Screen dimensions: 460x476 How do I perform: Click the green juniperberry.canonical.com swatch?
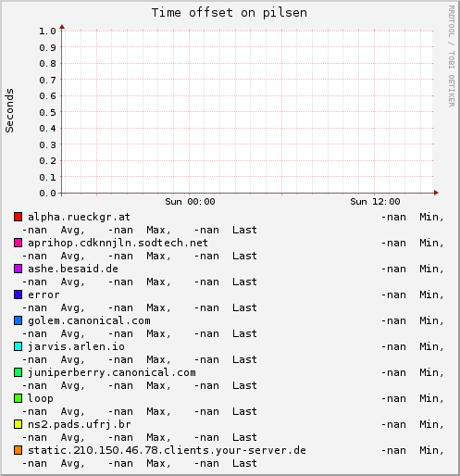(x=18, y=372)
